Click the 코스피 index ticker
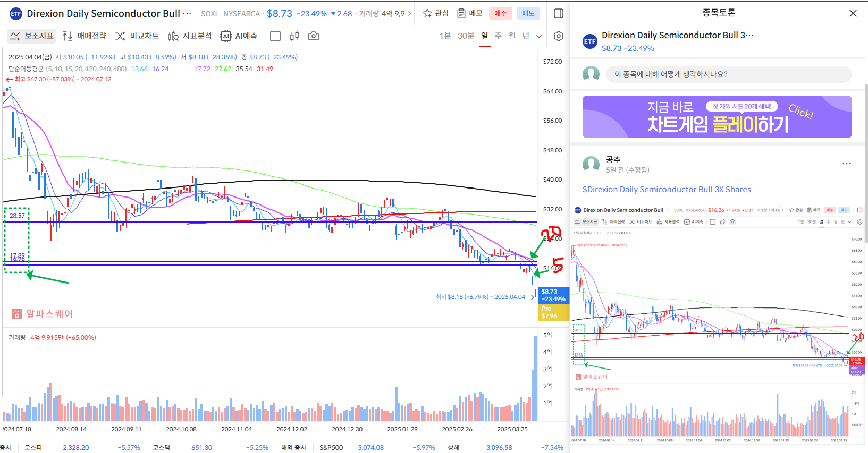 tap(33, 448)
